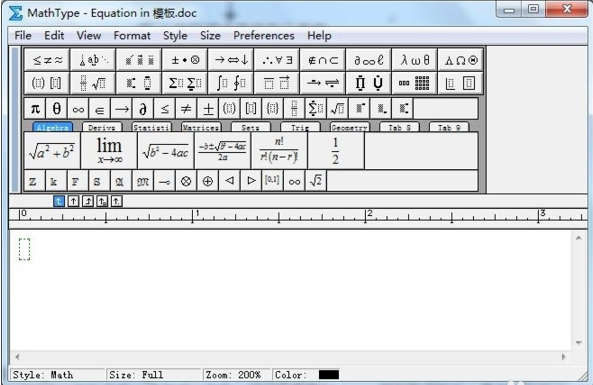Insert the circled times symbol in bottom bar

186,181
